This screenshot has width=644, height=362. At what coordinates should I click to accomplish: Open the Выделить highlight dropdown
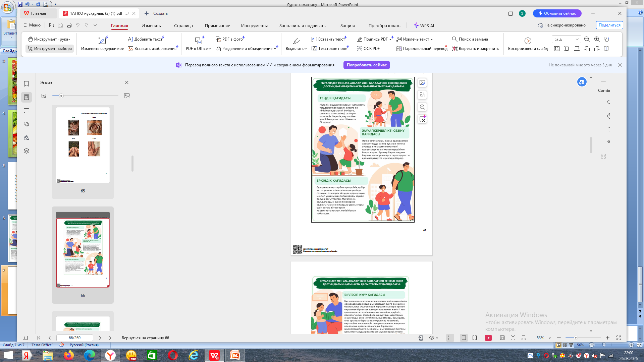click(x=296, y=49)
